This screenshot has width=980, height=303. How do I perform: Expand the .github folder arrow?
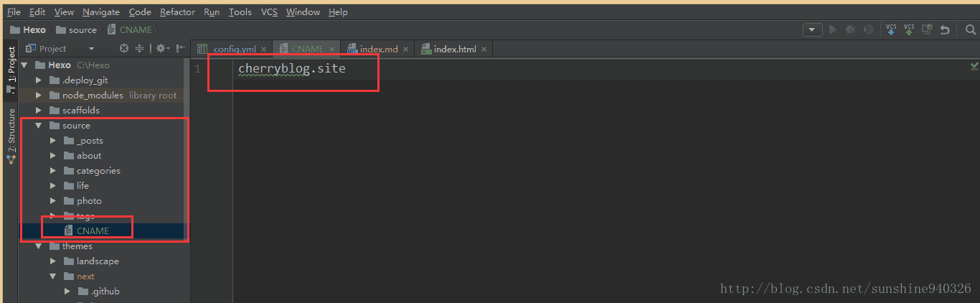click(67, 291)
